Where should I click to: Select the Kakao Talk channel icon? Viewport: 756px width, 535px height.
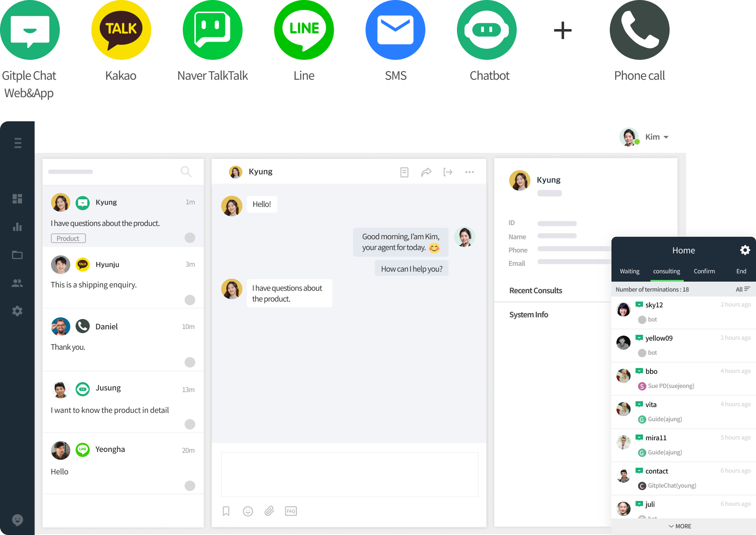tap(121, 30)
